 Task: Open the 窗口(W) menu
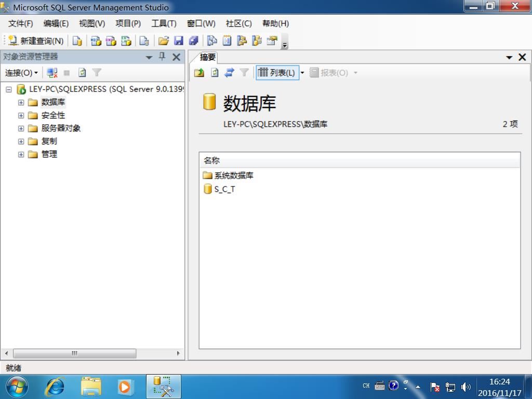tap(201, 23)
